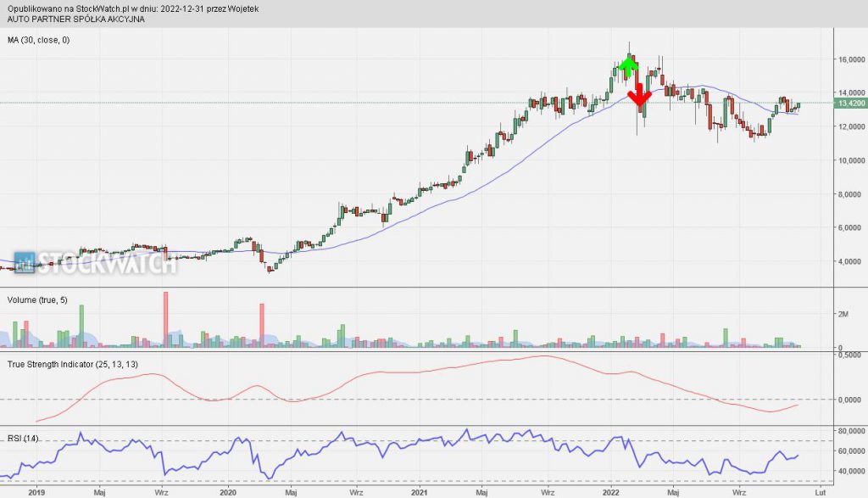
Task: Click the 2020 time axis label
Action: point(228,492)
